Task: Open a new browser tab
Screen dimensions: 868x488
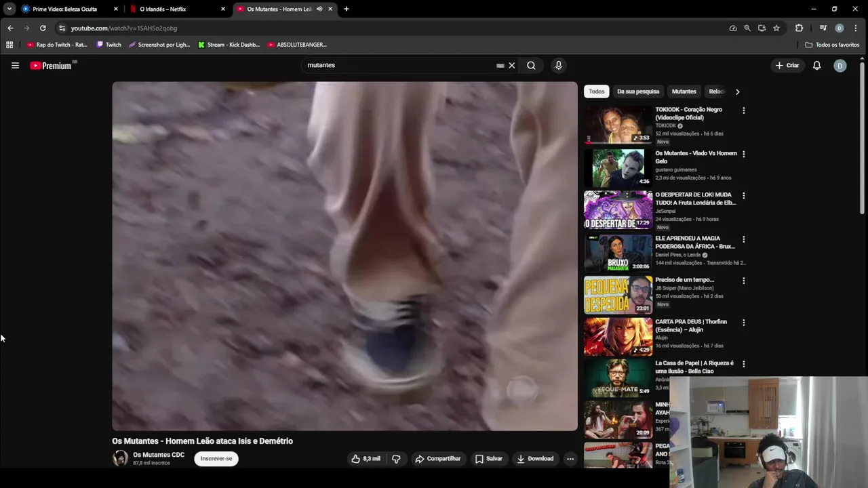Action: pyautogui.click(x=347, y=9)
